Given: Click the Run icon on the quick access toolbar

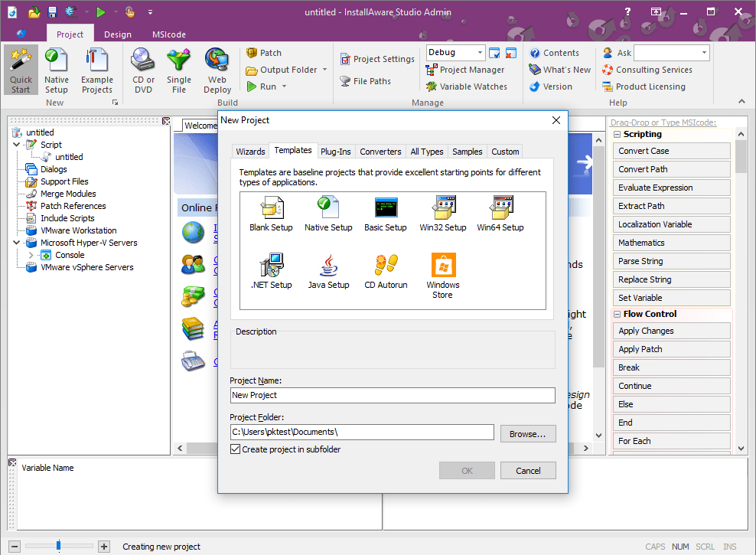Looking at the screenshot, I should (100, 11).
